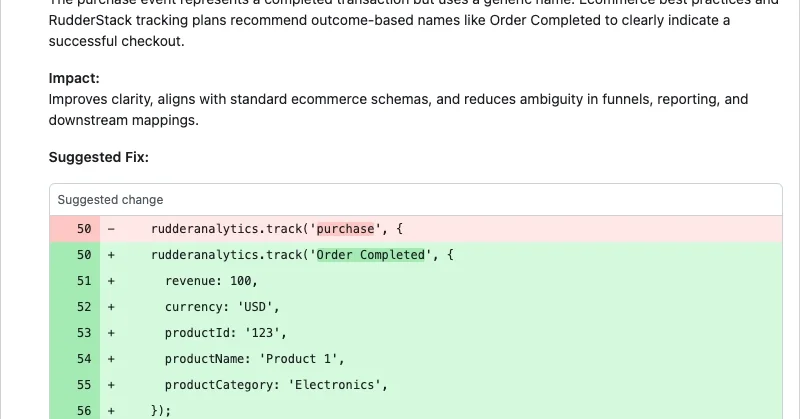This screenshot has width=800, height=419.
Task: Click the highlighted 'Order Completed' text
Action: [x=370, y=255]
